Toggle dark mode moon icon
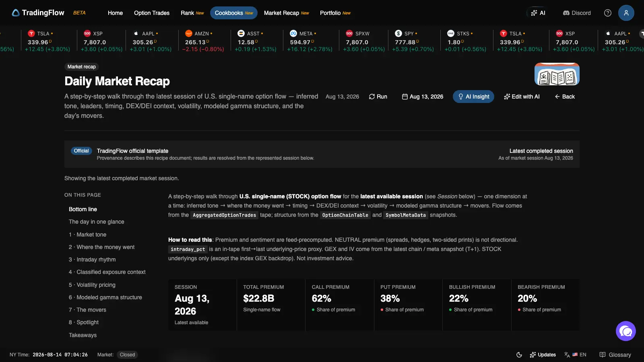The height and width of the screenshot is (362, 644). click(519, 355)
